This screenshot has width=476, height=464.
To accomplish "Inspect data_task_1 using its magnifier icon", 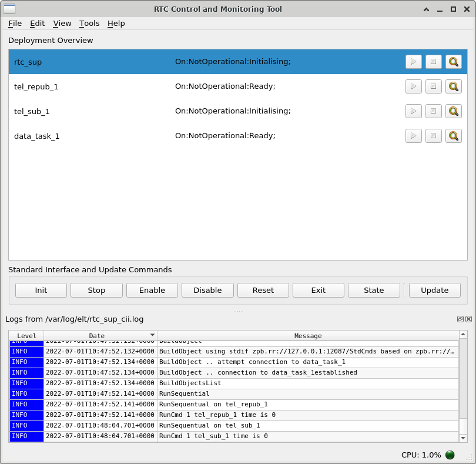I will click(453, 136).
